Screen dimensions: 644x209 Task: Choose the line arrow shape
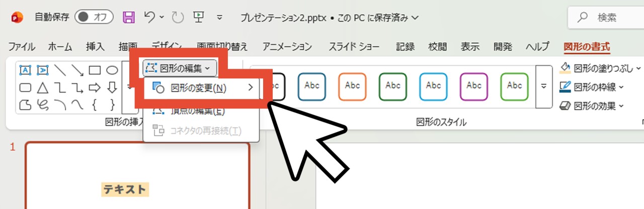(77, 70)
